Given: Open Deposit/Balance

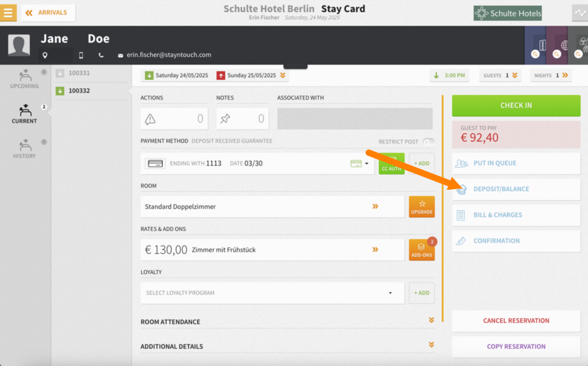Looking at the screenshot, I should (516, 189).
